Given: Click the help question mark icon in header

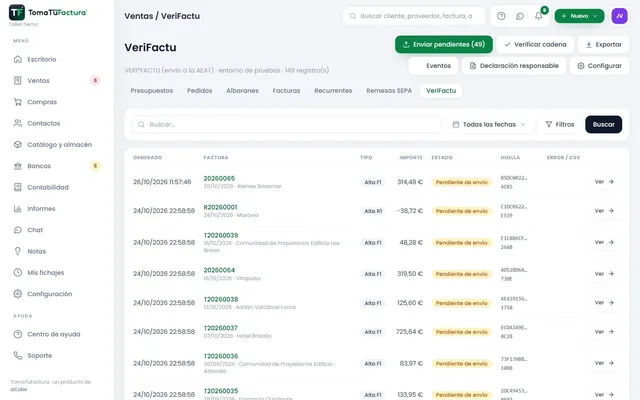Looking at the screenshot, I should click(x=501, y=16).
